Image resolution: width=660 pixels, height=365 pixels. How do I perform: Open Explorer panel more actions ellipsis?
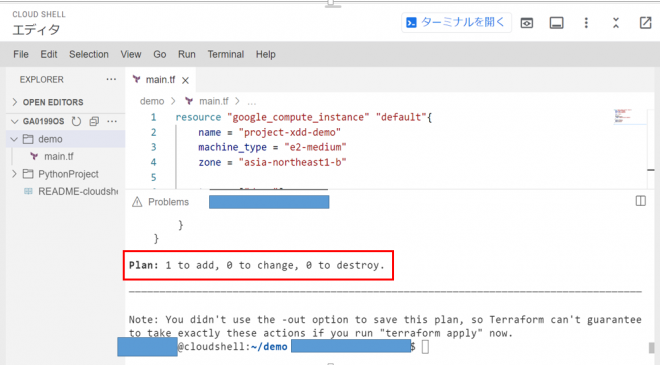pos(111,80)
